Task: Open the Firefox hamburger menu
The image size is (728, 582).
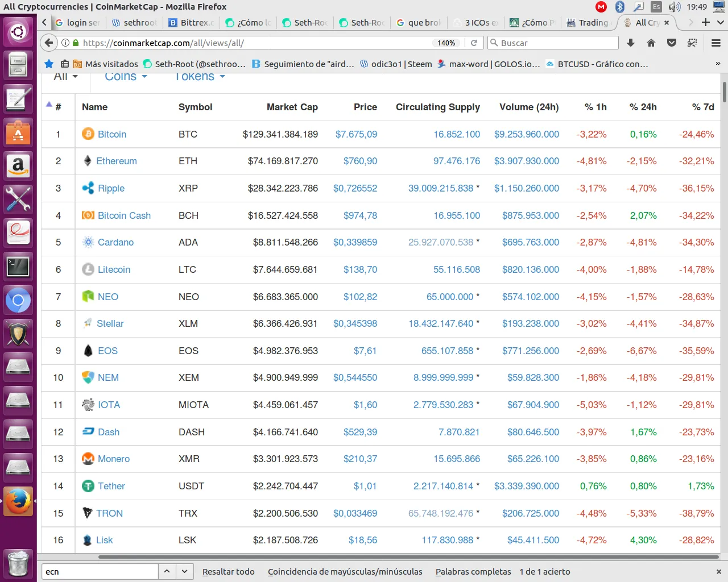Action: point(716,43)
